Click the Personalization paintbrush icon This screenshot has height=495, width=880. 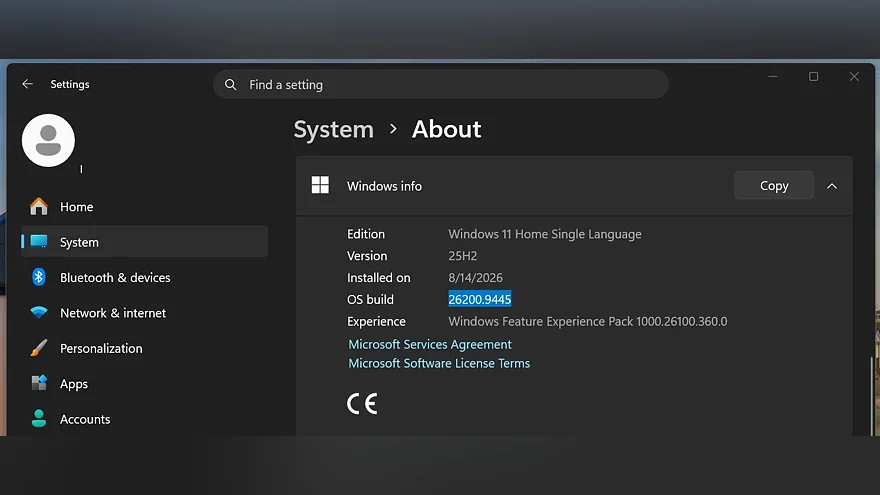coord(39,348)
